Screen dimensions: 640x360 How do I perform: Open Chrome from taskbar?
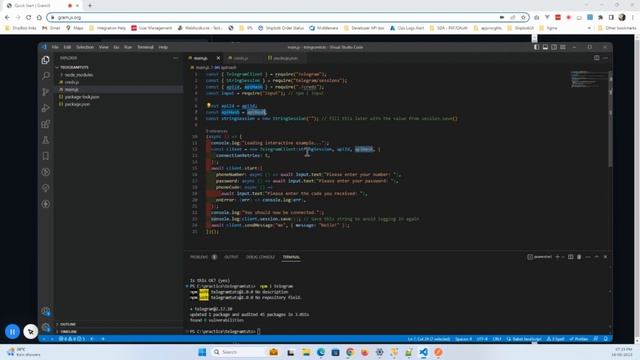click(x=350, y=352)
